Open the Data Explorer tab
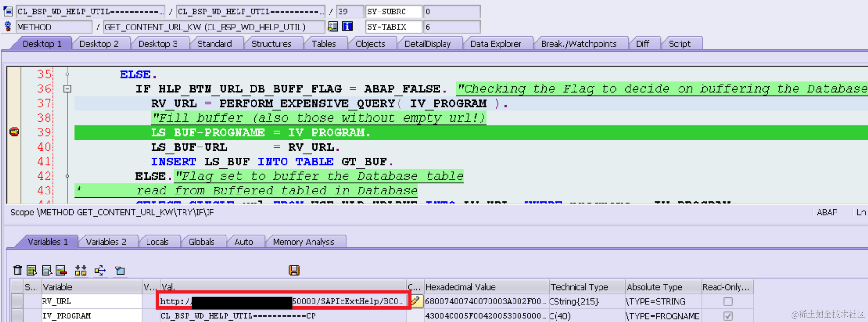868x322 pixels. [495, 43]
